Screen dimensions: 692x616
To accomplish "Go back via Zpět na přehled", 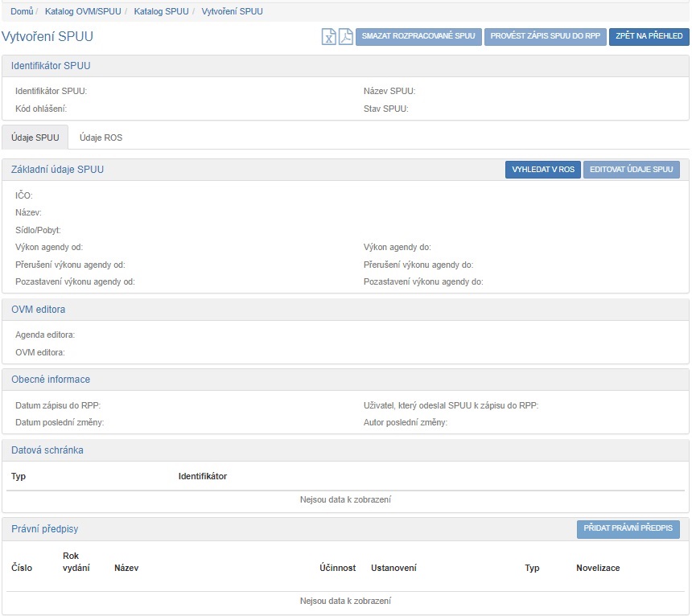I will 649,36.
